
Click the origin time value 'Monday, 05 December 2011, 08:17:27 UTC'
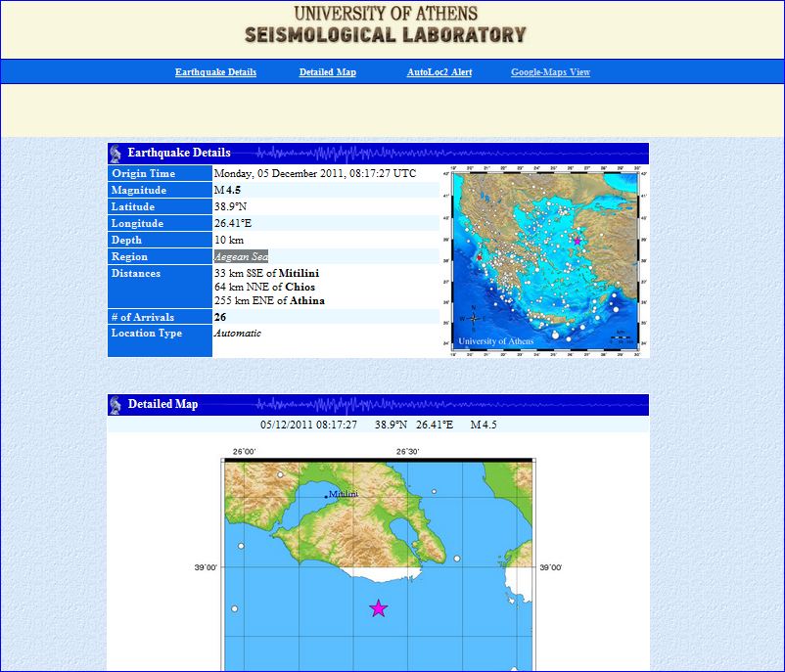pos(315,173)
